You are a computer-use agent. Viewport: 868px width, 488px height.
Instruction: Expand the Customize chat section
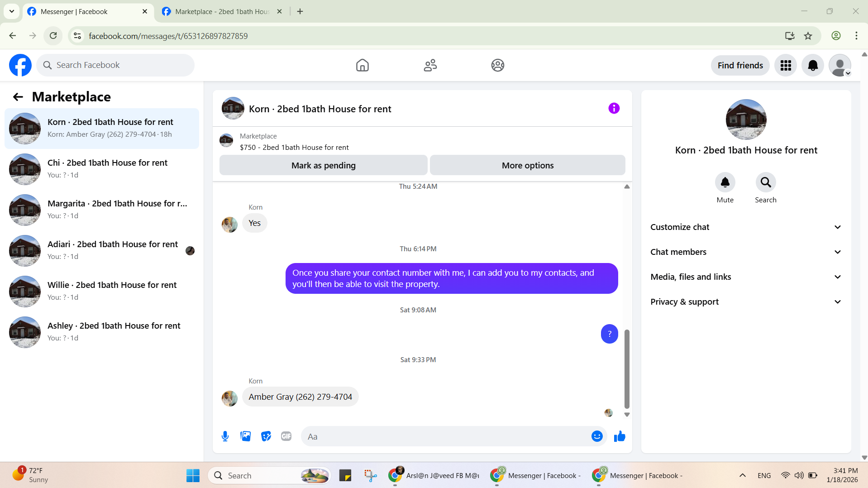pyautogui.click(x=746, y=227)
